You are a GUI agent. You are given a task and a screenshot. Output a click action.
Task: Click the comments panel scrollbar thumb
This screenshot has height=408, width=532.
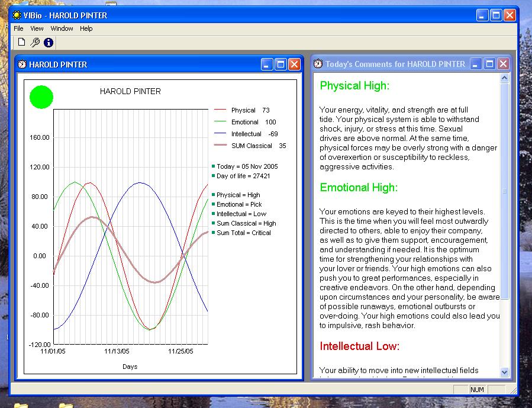[504, 191]
